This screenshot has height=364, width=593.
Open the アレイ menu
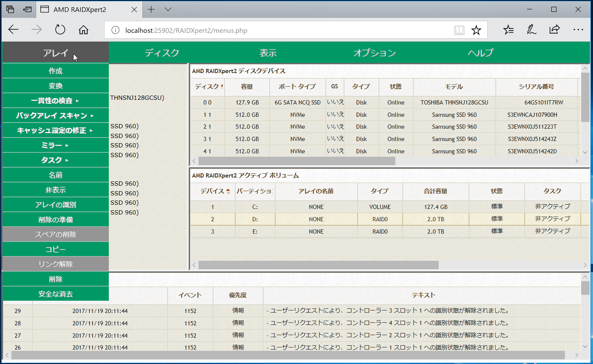55,53
